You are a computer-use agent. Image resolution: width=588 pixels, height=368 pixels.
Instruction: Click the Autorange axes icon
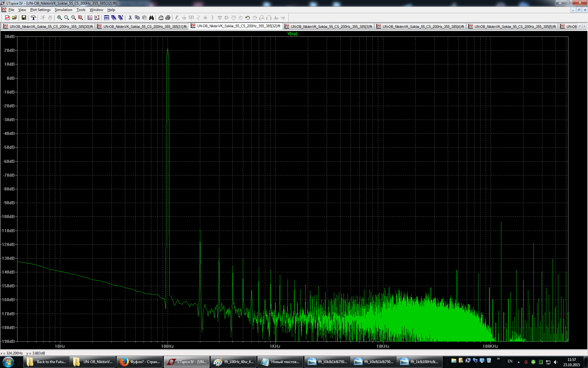[x=97, y=18]
